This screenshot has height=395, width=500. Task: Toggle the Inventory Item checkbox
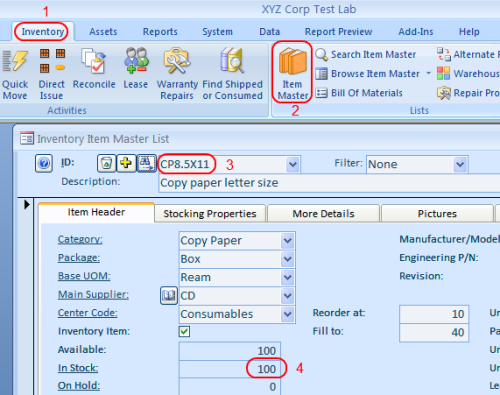[x=184, y=331]
